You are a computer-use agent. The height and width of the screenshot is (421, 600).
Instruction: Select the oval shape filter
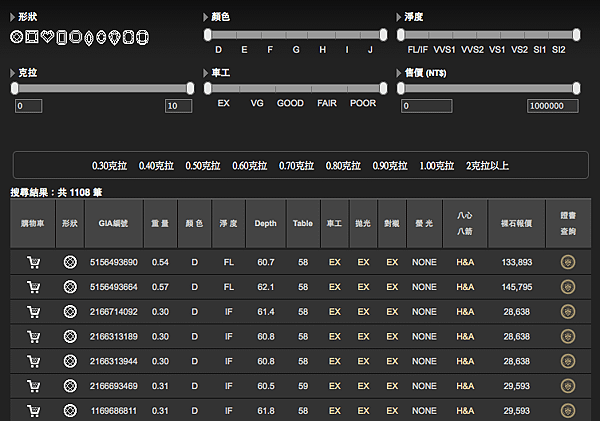pyautogui.click(x=101, y=37)
